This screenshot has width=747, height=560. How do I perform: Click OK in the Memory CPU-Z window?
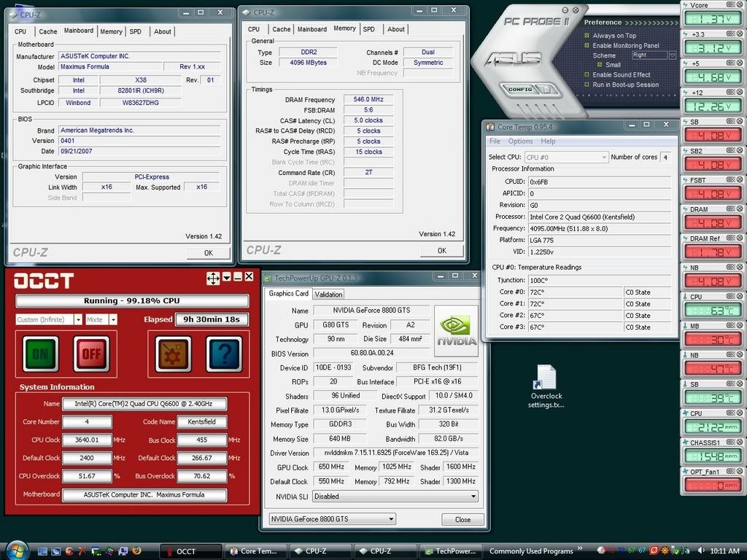[x=442, y=251]
